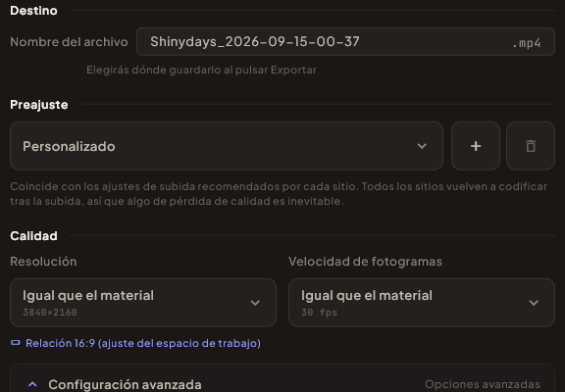Open the Velocidad de fotogramas dropdown
This screenshot has height=392, width=565.
click(x=422, y=303)
